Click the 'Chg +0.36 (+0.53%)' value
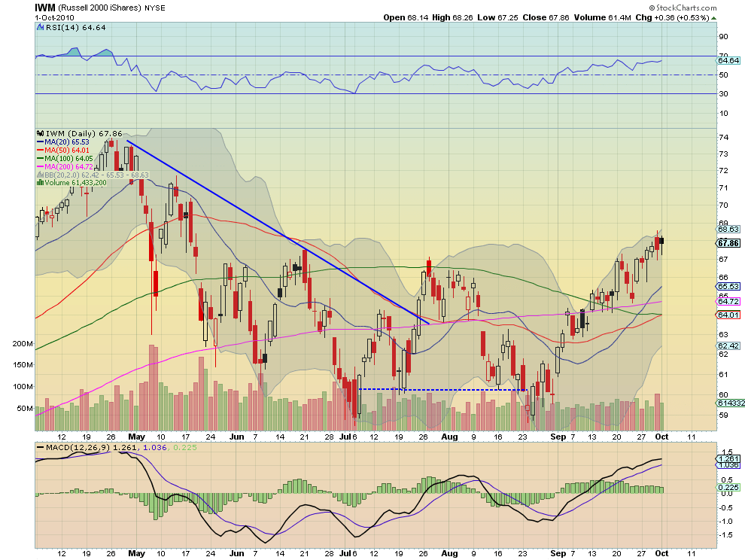This screenshot has width=745, height=560. tap(672, 17)
